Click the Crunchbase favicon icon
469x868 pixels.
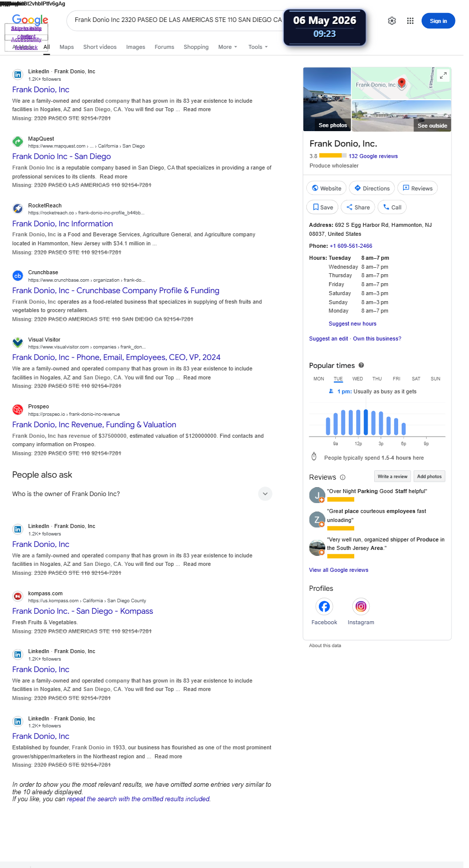(x=18, y=275)
